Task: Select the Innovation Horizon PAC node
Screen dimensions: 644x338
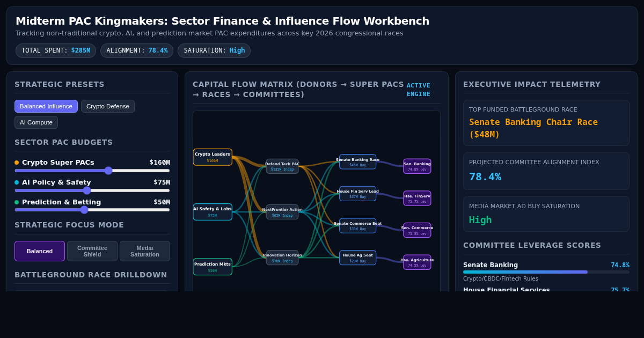Action: pyautogui.click(x=282, y=258)
